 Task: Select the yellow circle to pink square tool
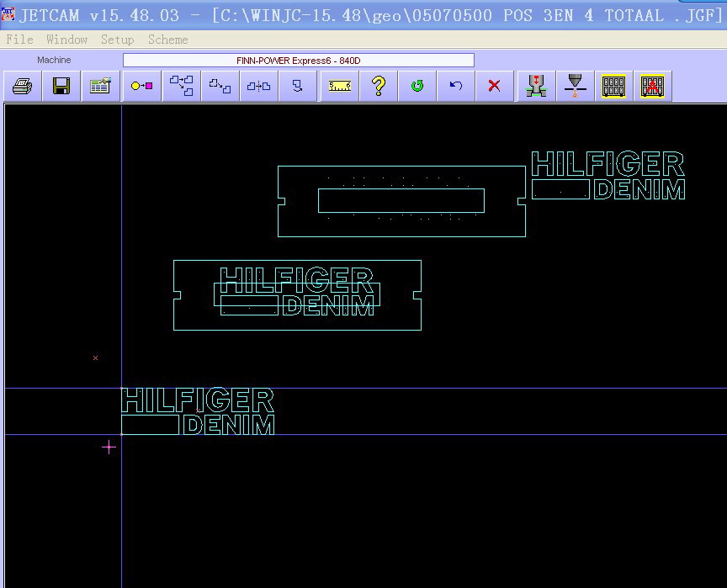pos(142,86)
